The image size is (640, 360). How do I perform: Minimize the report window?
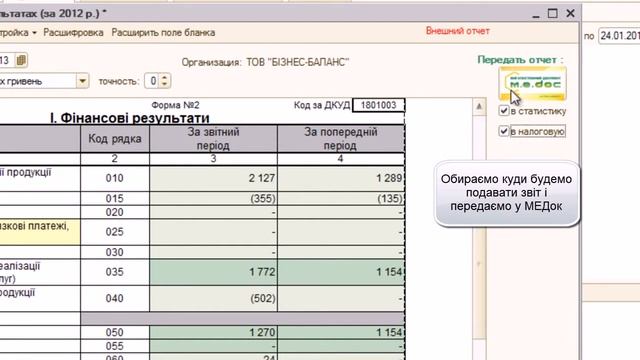pyautogui.click(x=536, y=14)
